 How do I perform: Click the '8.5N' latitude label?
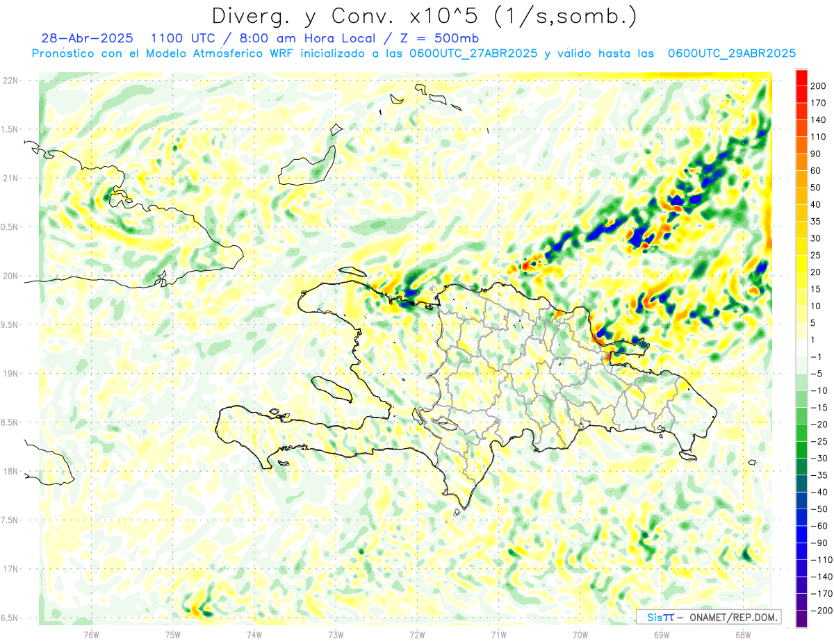[x=10, y=422]
